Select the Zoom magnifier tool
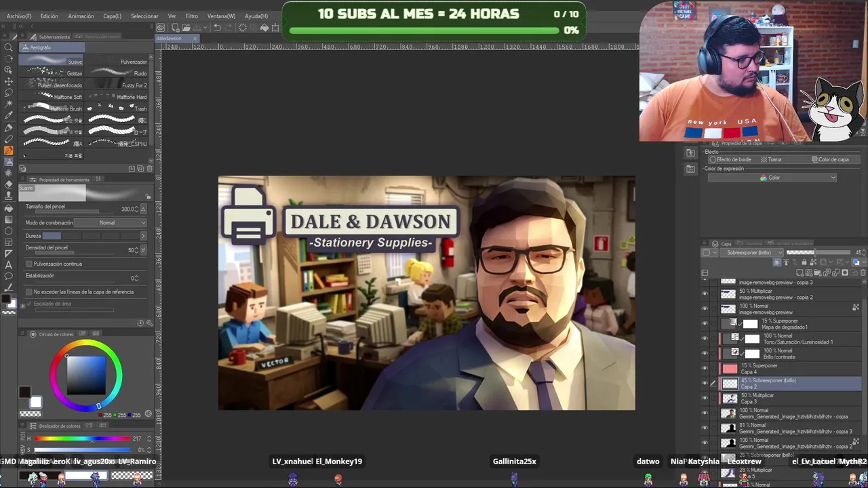This screenshot has height=488, width=868. [9, 47]
